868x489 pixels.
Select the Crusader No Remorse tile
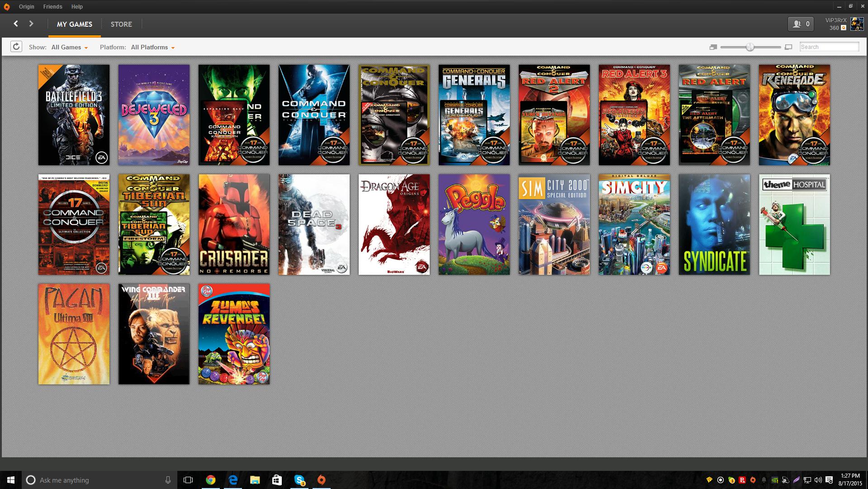click(x=234, y=225)
